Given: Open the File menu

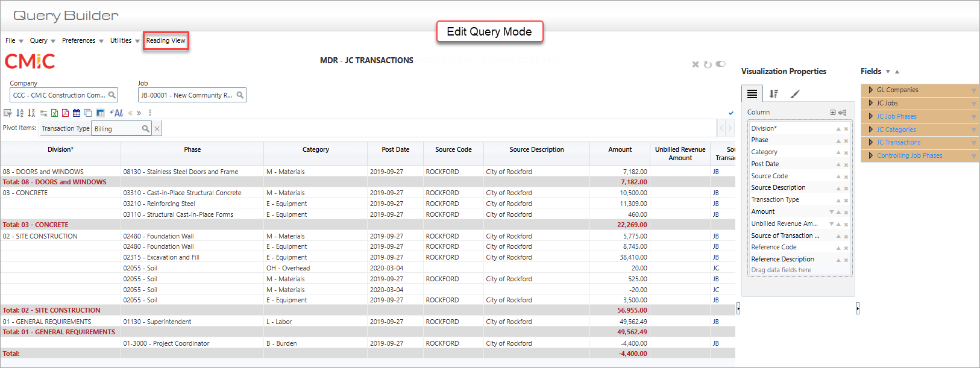Looking at the screenshot, I should [14, 40].
